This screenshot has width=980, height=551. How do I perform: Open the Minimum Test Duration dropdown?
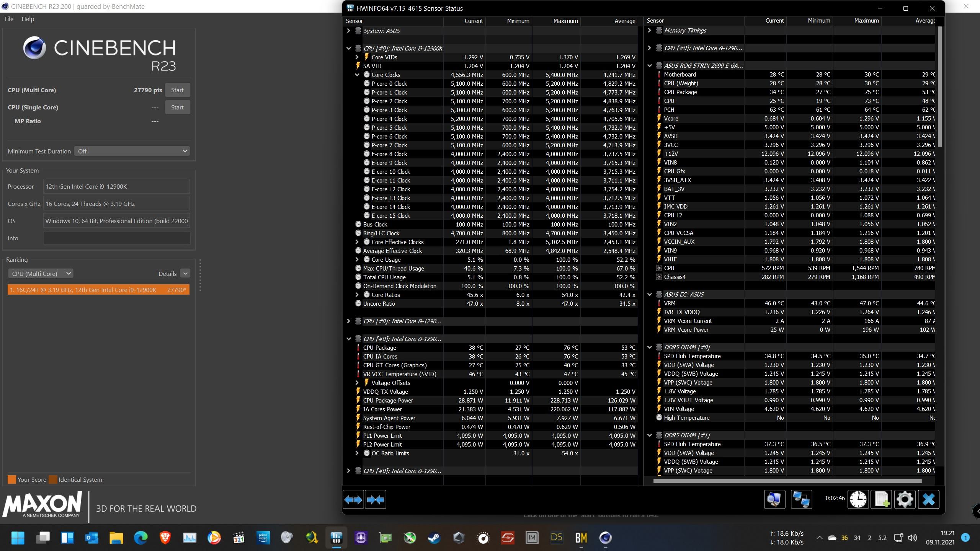point(132,151)
